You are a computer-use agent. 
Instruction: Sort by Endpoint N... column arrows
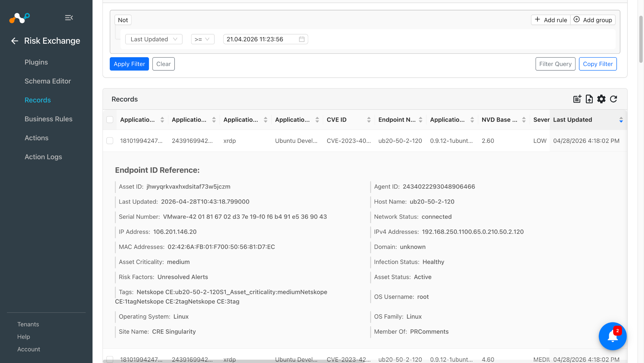(x=420, y=120)
